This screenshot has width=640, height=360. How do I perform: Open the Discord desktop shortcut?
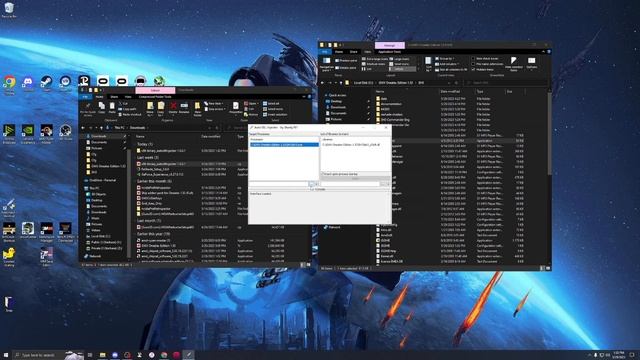[x=28, y=83]
